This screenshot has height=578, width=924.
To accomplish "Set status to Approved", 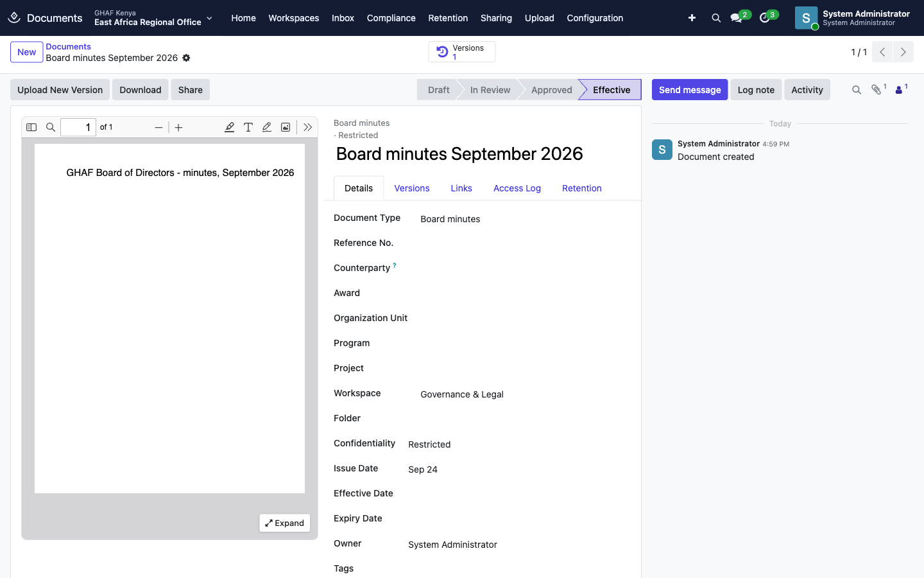I will pos(552,90).
